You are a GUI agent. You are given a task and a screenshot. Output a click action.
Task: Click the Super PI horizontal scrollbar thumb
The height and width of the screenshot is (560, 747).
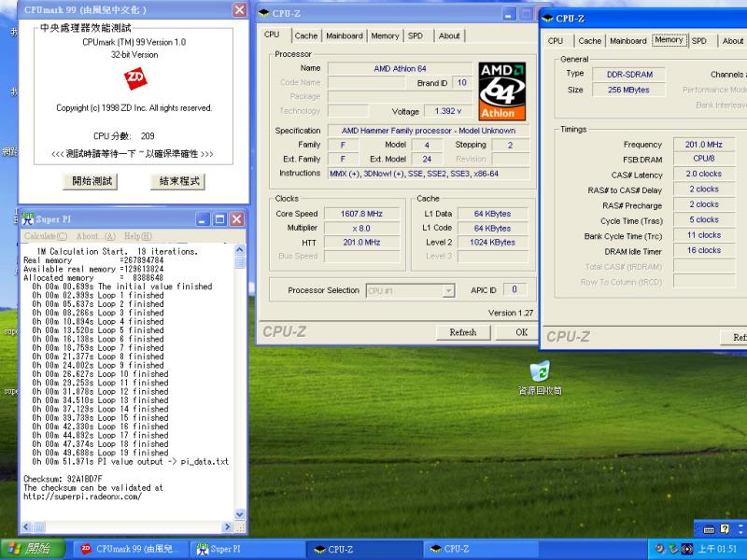click(x=39, y=526)
